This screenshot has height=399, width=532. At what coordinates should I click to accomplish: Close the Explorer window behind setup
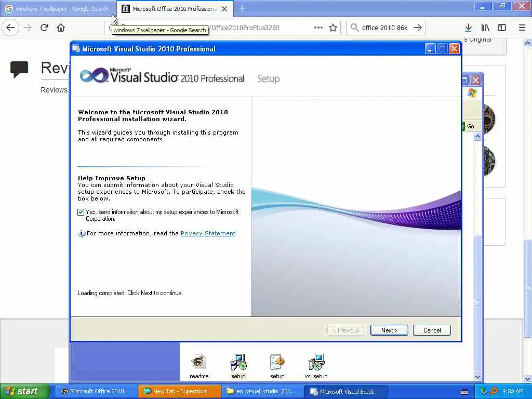(x=476, y=80)
